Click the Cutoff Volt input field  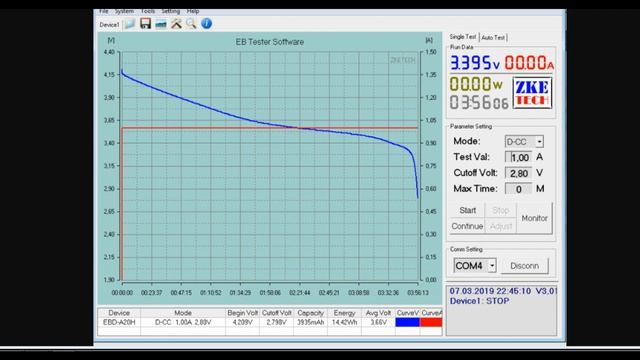pos(518,173)
